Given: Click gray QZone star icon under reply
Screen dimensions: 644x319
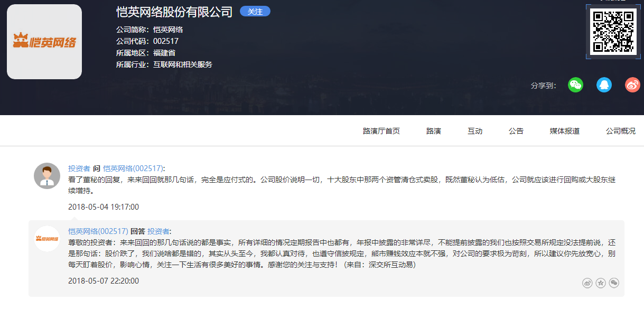Looking at the screenshot, I should click(x=601, y=283).
